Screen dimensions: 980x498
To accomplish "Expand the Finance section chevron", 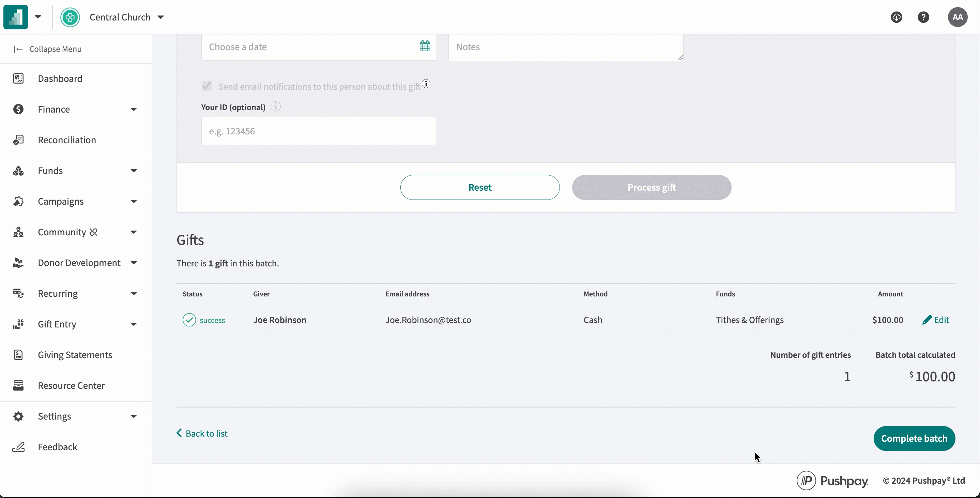I will click(x=134, y=109).
